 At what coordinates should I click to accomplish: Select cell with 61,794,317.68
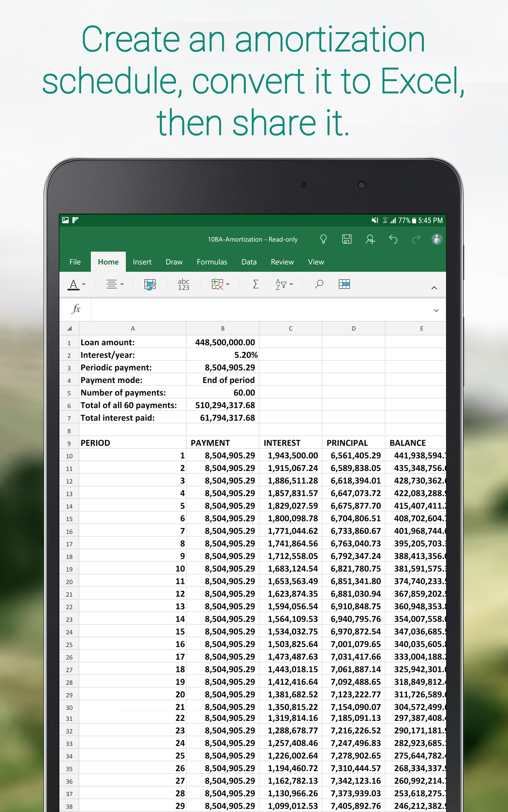(223, 418)
